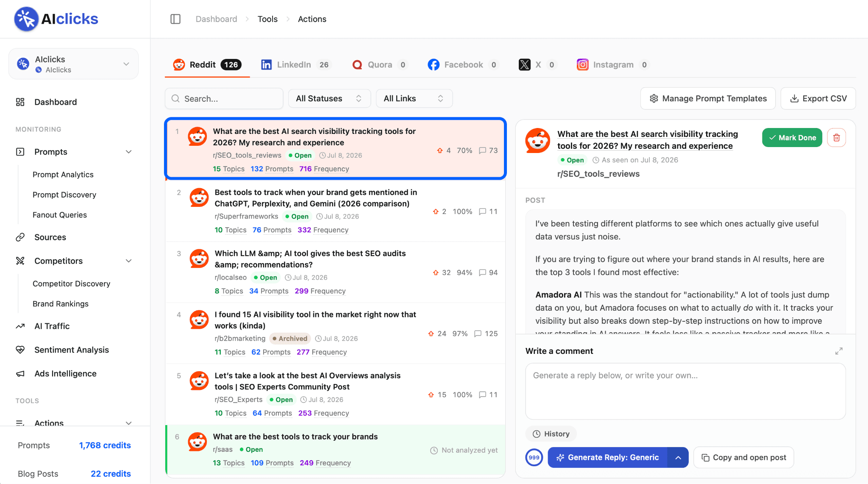Viewport: 868px width, 484px height.
Task: Click the Mark Done button
Action: 792,137
